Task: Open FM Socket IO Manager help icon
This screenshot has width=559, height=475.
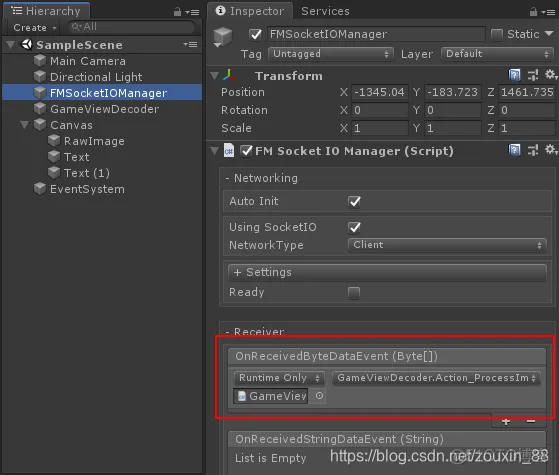Action: (x=514, y=150)
